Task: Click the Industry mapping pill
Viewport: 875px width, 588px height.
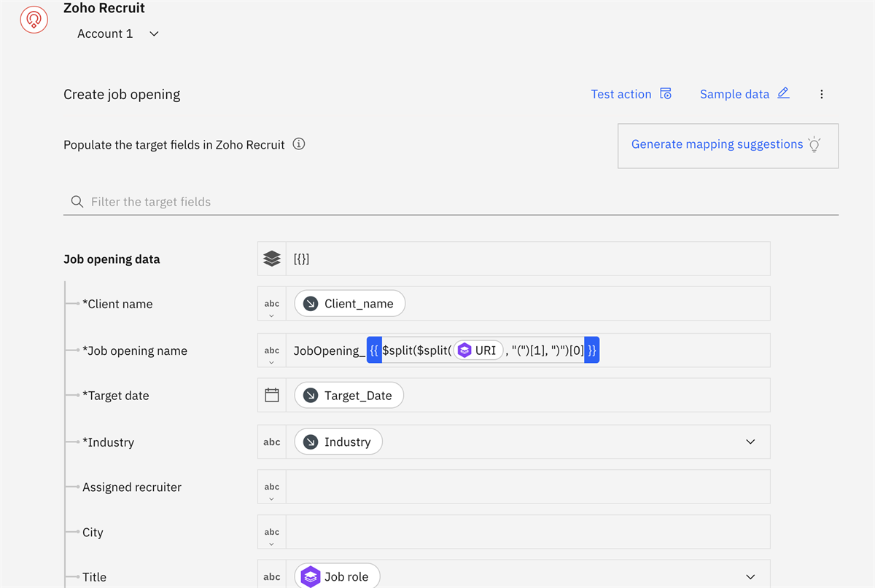Action: [x=338, y=442]
